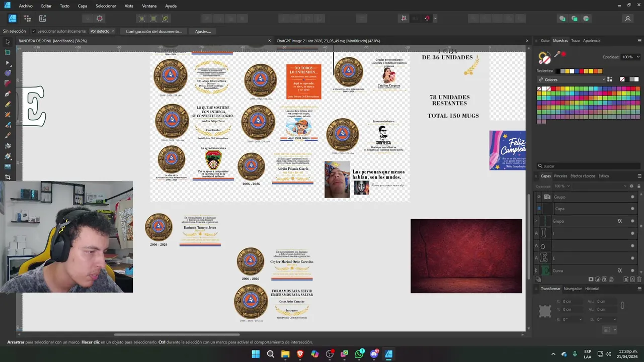Image resolution: width=644 pixels, height=362 pixels.
Task: Toggle the None fill swatch in Muestras
Action: tap(622, 79)
